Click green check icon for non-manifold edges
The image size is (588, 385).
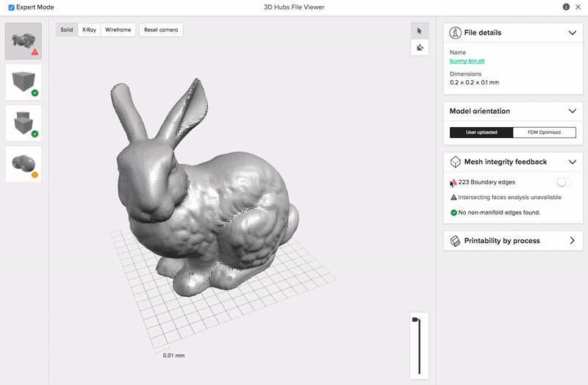pos(453,212)
